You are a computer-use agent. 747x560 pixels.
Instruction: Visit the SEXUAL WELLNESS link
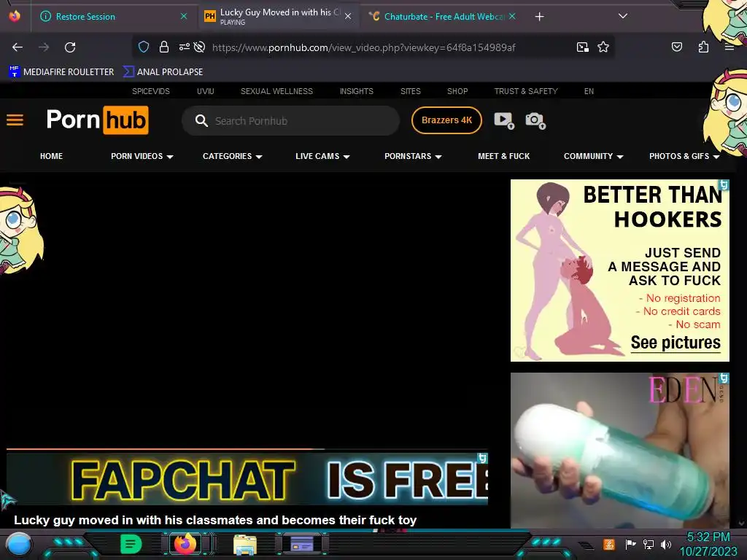coord(276,91)
